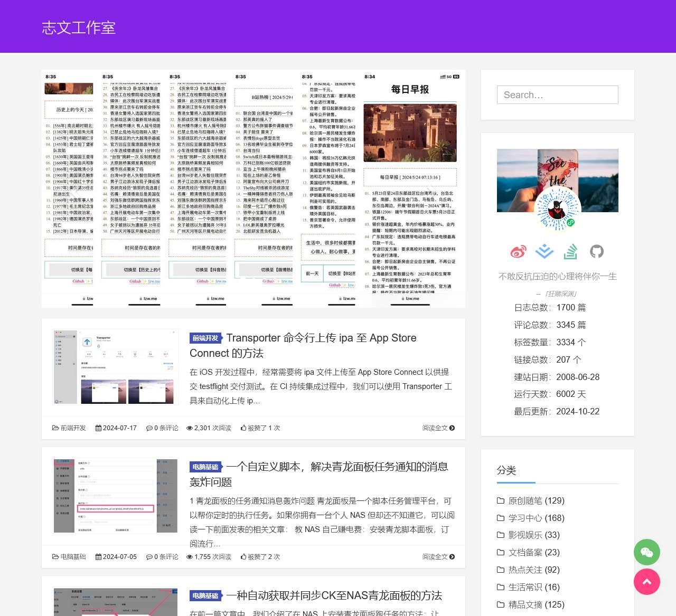Open the GitHub profile icon
676x616 pixels.
pos(597,252)
